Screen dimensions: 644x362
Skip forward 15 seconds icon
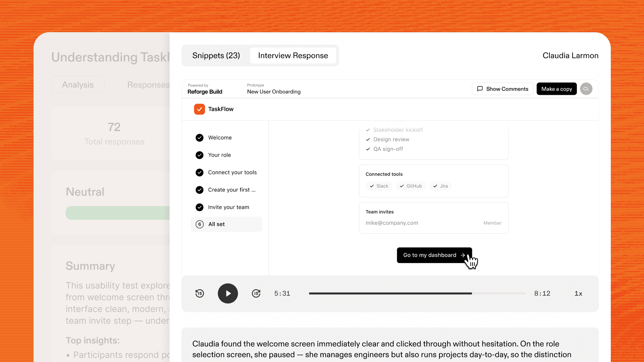click(x=256, y=294)
